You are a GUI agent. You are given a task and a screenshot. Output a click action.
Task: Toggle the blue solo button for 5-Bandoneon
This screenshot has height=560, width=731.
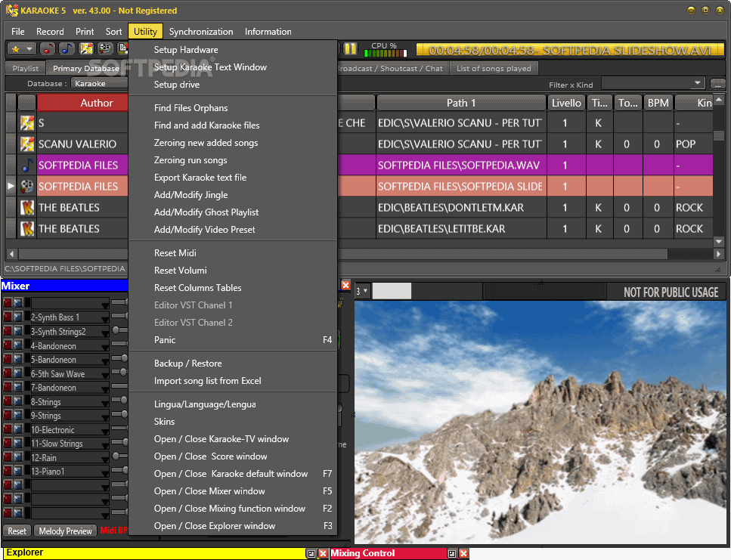[17, 359]
